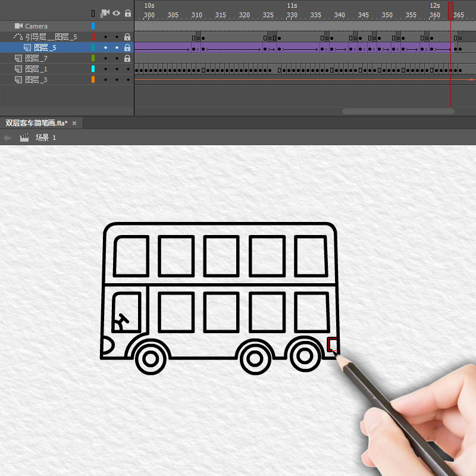Click the layer icon of 图层_3
Image resolution: width=476 pixels, height=476 pixels.
tap(18, 80)
